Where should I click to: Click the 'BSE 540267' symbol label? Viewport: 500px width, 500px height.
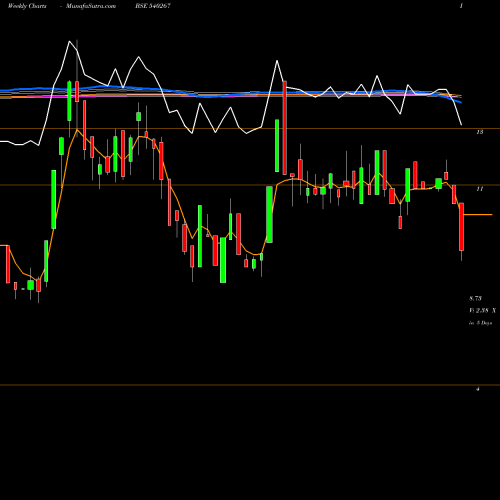(x=153, y=6)
